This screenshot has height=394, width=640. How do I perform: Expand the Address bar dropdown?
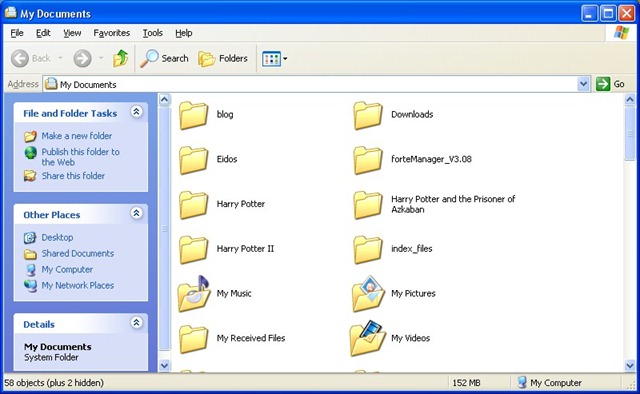point(584,84)
